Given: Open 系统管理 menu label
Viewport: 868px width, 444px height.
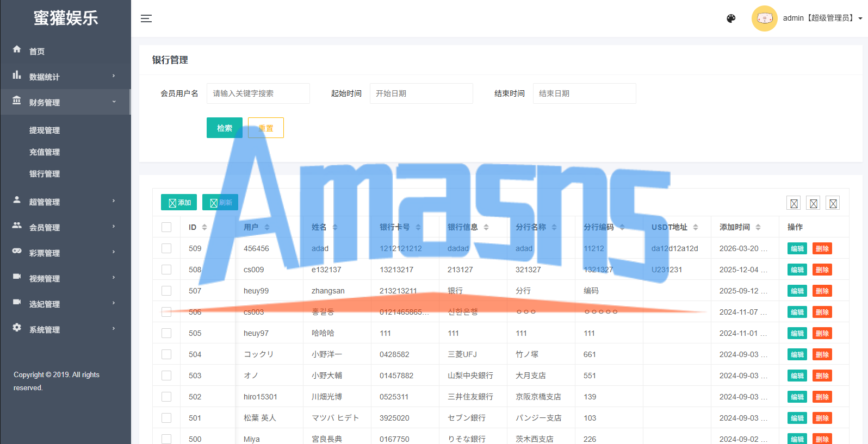Looking at the screenshot, I should (x=45, y=330).
